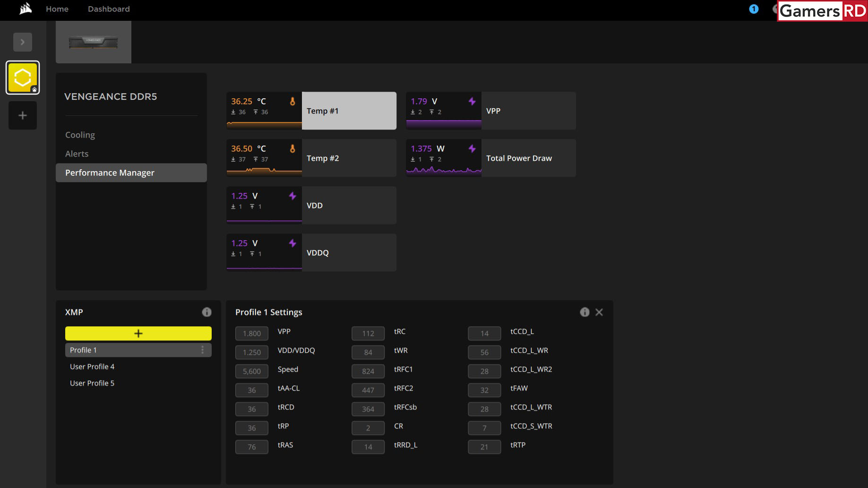The width and height of the screenshot is (868, 488).
Task: Click the VENGEANCE DDR5 title
Action: pyautogui.click(x=111, y=96)
